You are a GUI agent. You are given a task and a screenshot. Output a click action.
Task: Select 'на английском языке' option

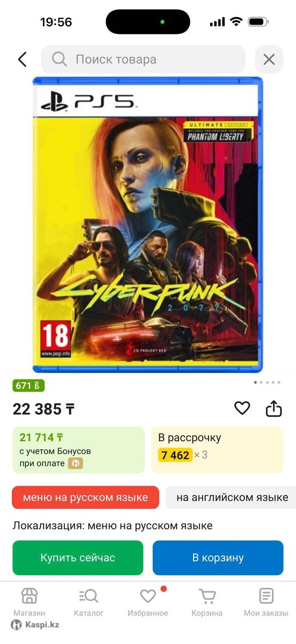tap(231, 497)
